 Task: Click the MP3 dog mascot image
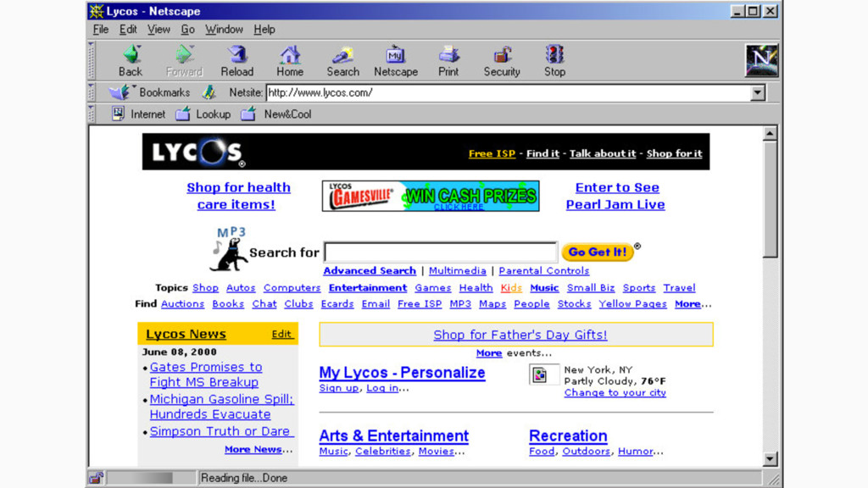pyautogui.click(x=229, y=249)
